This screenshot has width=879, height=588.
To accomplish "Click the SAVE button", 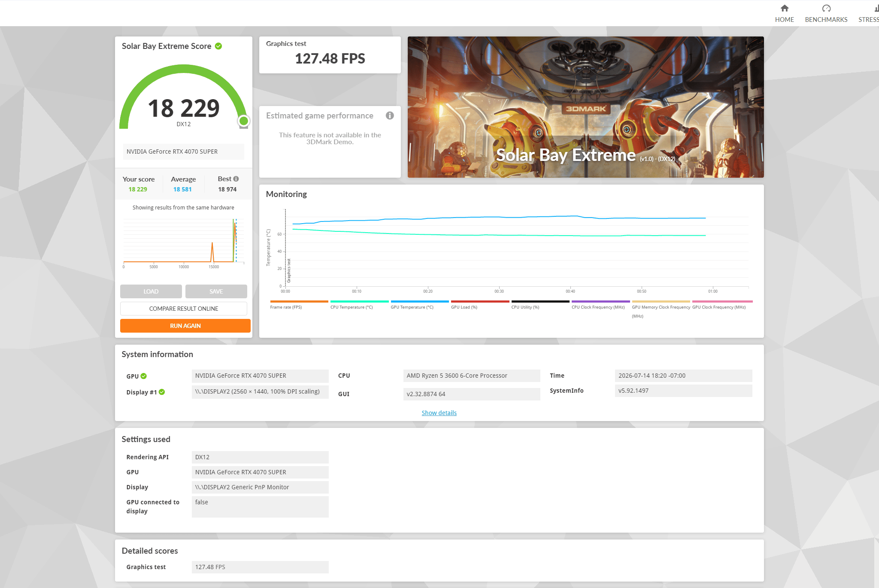I will click(x=216, y=291).
